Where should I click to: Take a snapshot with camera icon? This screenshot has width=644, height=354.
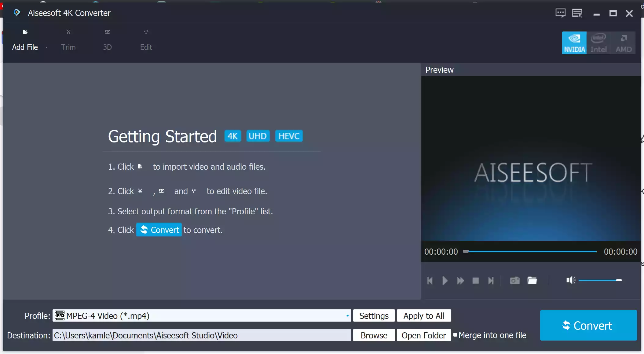pyautogui.click(x=515, y=281)
